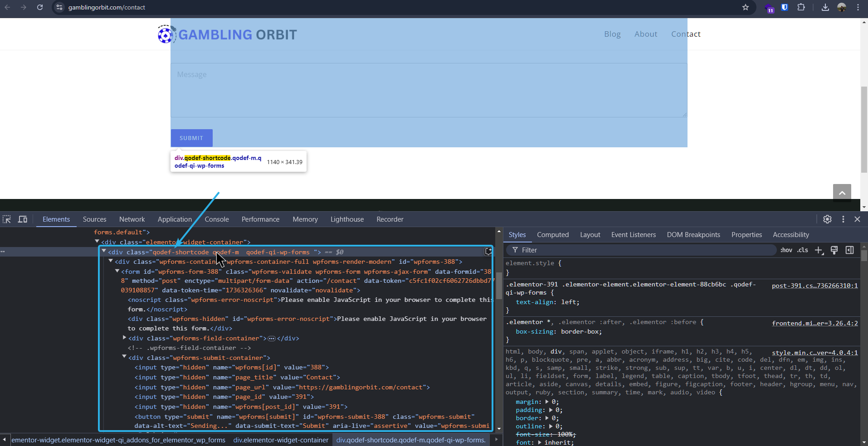Open the Network tab
The image size is (868, 446).
click(x=132, y=219)
